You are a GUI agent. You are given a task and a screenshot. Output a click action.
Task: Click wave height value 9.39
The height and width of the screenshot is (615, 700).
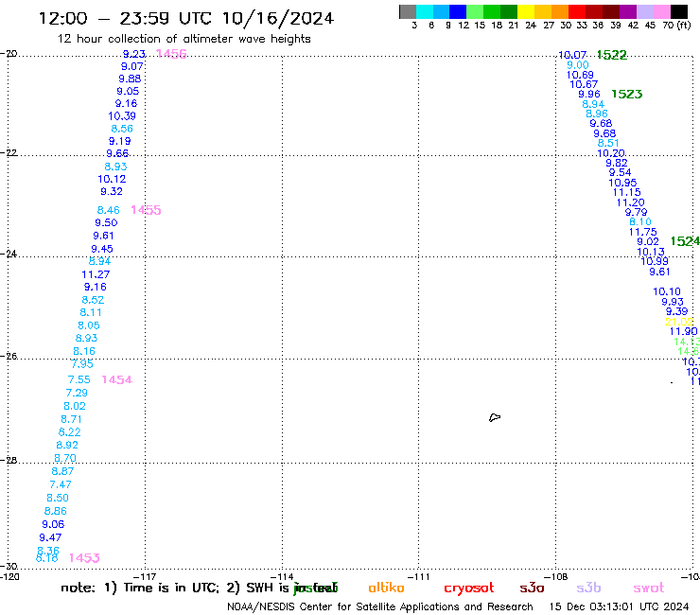tap(676, 311)
